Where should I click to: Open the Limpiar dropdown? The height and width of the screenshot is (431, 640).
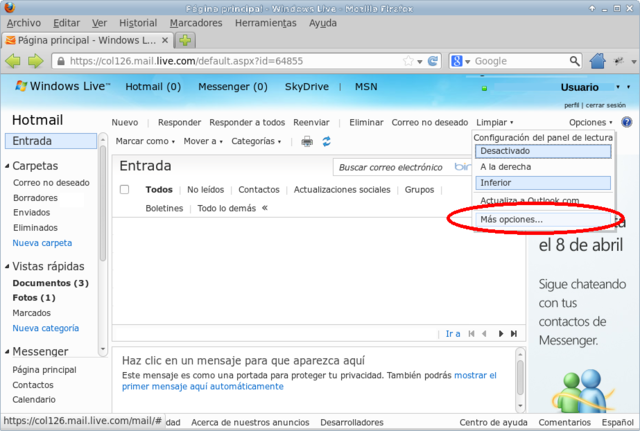(494, 122)
